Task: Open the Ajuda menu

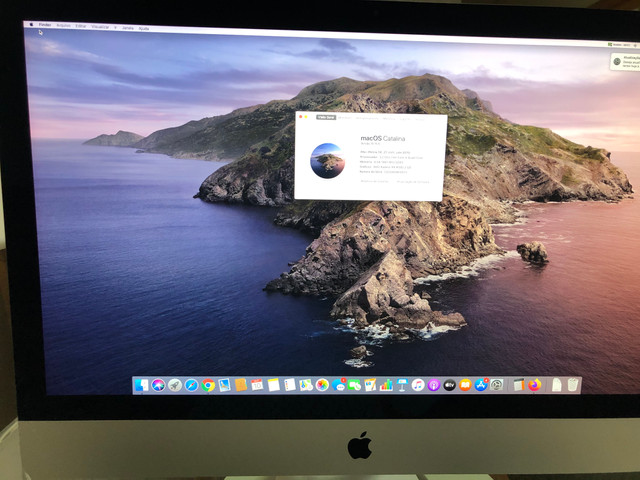Action: click(144, 29)
